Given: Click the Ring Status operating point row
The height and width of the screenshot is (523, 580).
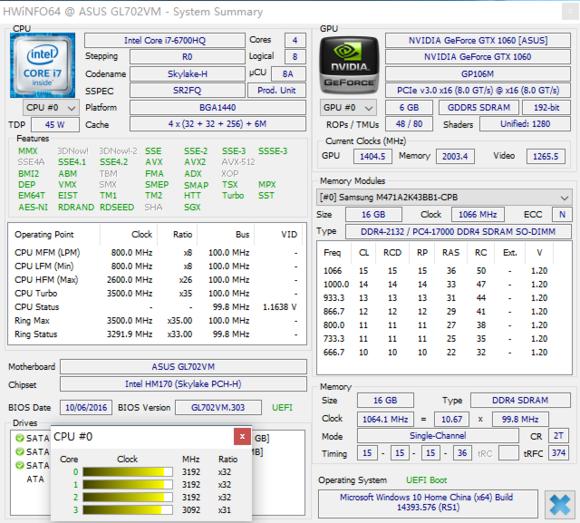Looking at the screenshot, I should click(x=156, y=334).
